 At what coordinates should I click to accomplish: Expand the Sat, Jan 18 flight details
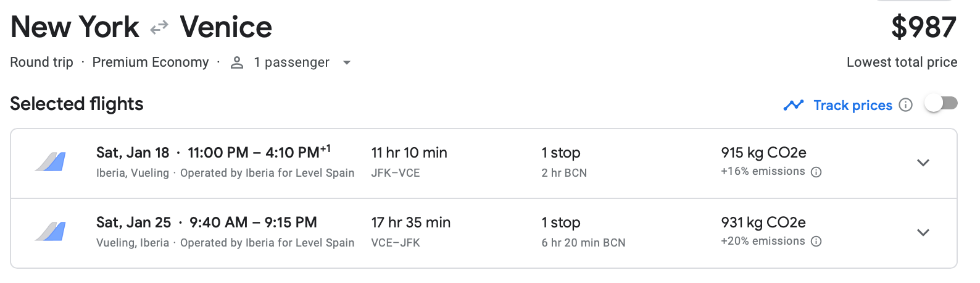tap(923, 163)
